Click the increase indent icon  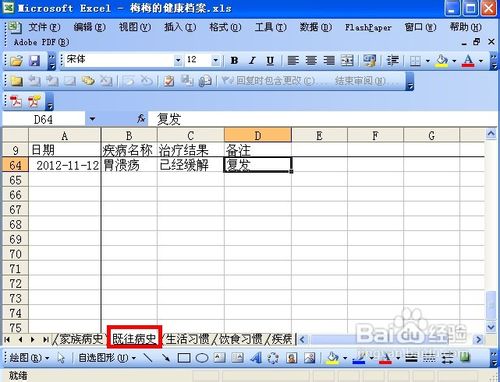coord(393,61)
